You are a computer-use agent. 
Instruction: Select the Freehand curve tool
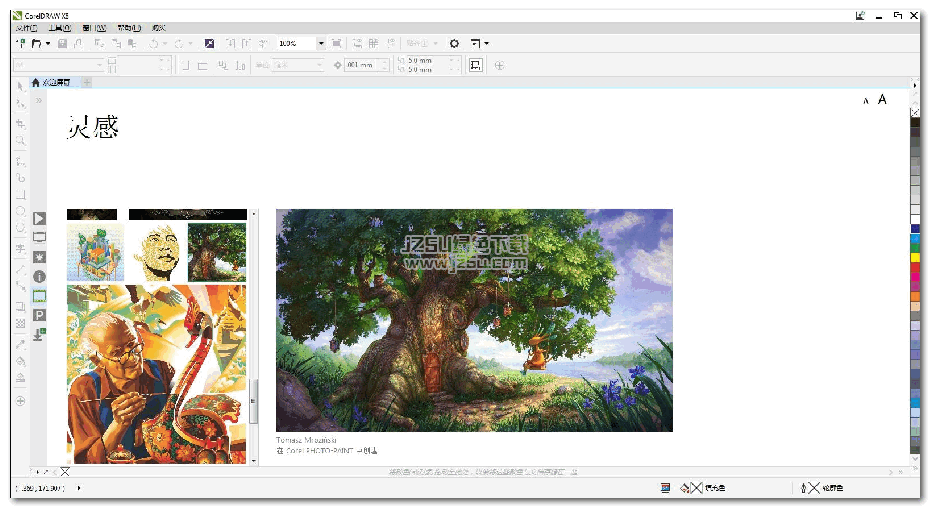(x=20, y=161)
